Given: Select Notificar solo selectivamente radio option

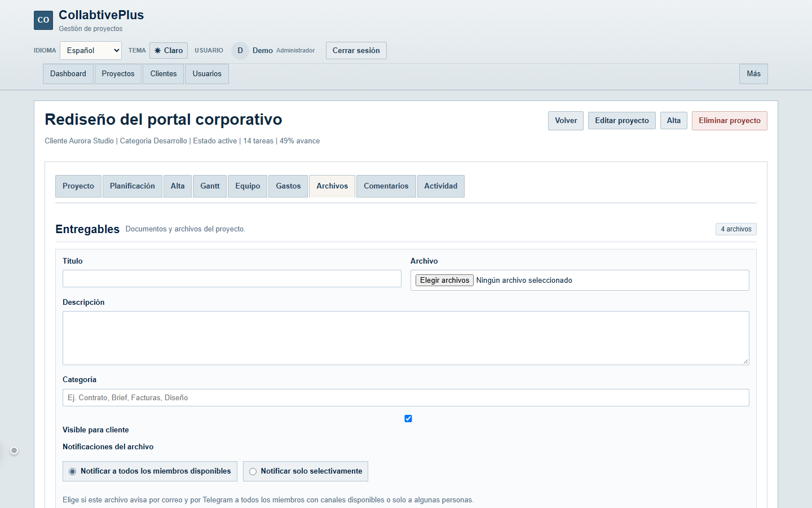Looking at the screenshot, I should coord(306,471).
